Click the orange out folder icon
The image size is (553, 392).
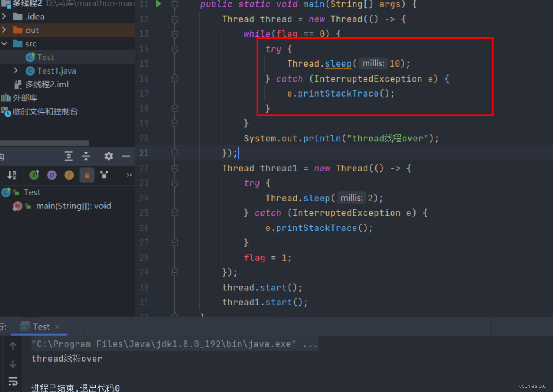(x=17, y=30)
